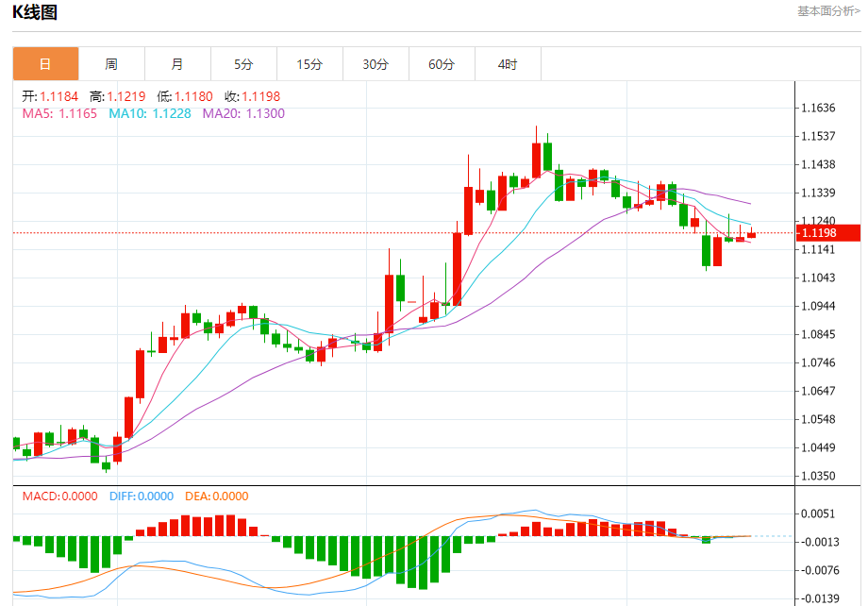Viewport: 868px width, 606px height.
Task: Click the 0.0051 MACD axis label
Action: point(818,514)
